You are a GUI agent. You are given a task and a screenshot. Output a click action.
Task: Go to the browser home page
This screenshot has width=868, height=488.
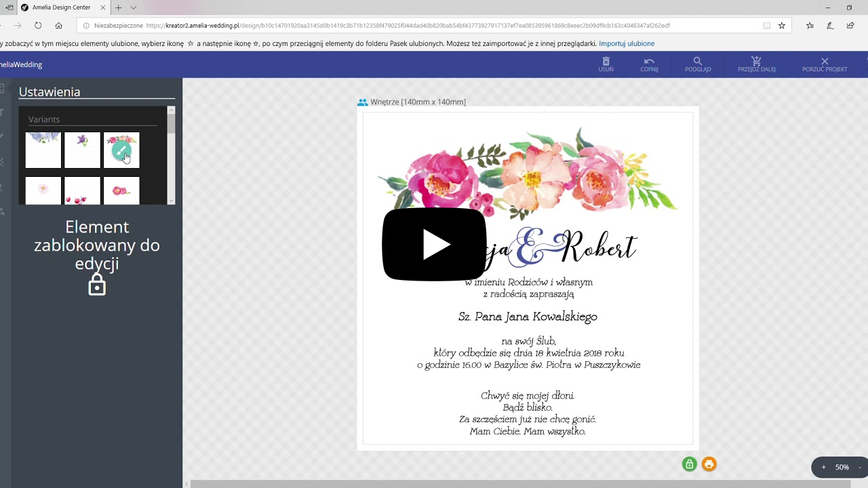[59, 26]
